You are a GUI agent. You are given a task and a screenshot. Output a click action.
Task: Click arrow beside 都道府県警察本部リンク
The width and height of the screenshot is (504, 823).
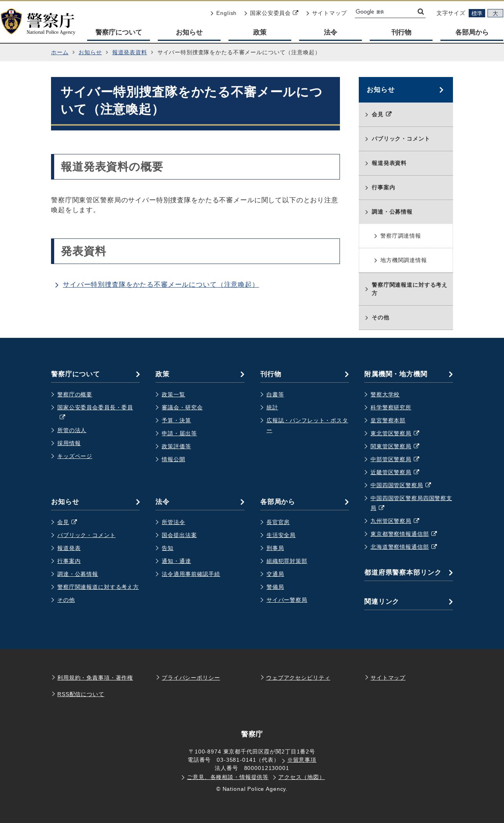(451, 573)
